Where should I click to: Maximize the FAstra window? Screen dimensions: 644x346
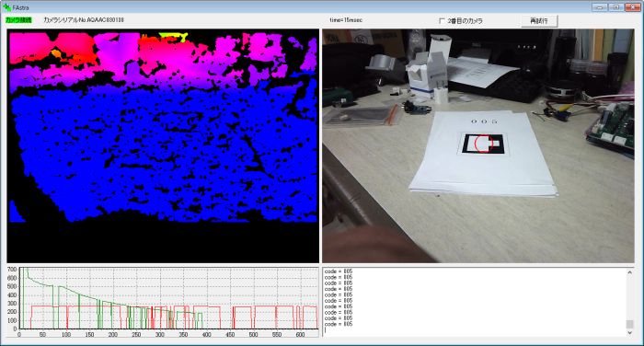coord(616,7)
